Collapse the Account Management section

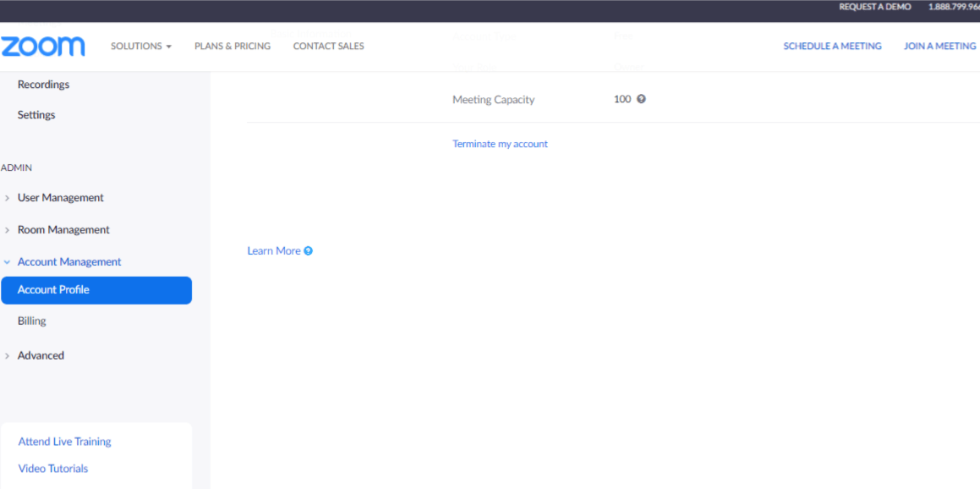point(68,262)
